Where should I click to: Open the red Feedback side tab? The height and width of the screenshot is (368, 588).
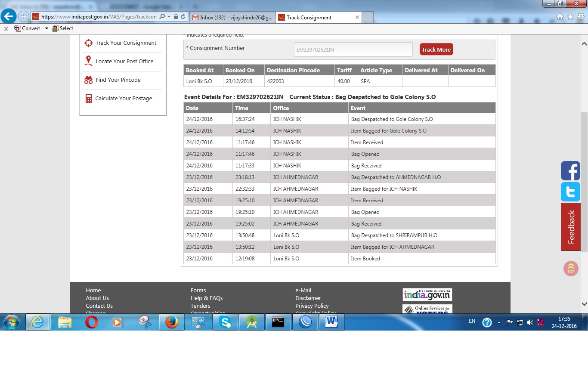(x=571, y=227)
